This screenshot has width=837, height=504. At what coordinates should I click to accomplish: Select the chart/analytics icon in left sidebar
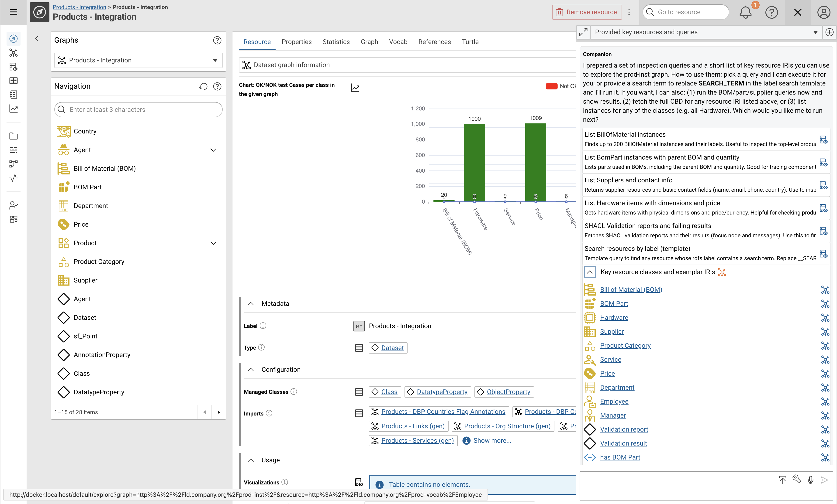tap(14, 109)
